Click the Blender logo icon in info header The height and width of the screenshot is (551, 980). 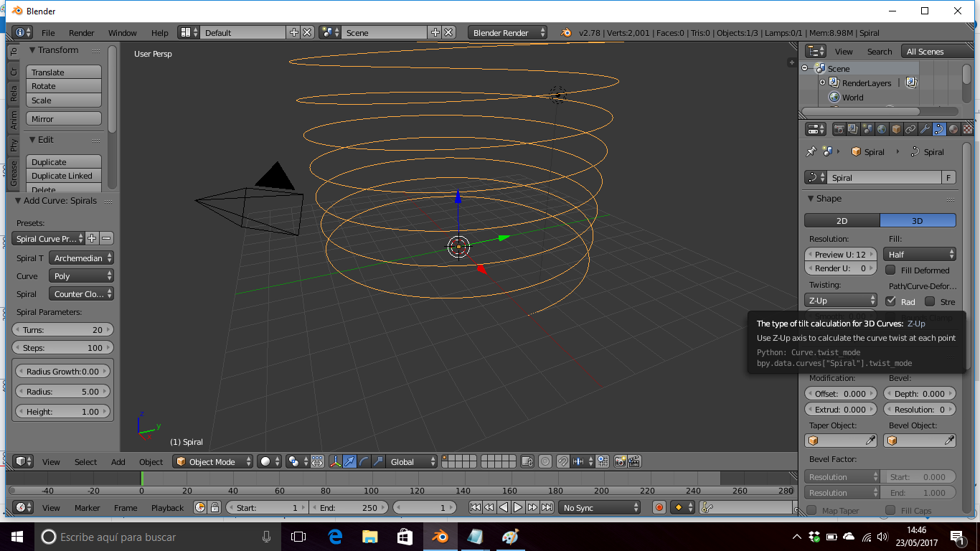coord(566,32)
